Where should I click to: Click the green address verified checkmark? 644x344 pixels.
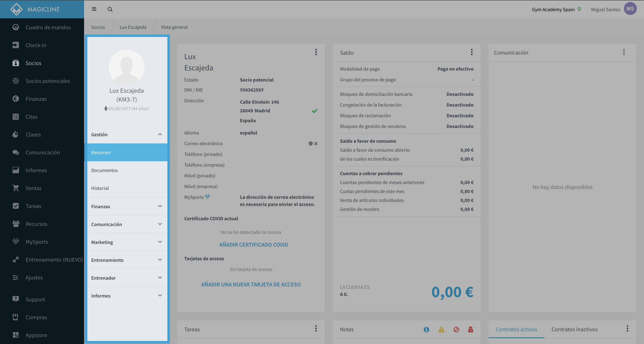[x=314, y=111]
